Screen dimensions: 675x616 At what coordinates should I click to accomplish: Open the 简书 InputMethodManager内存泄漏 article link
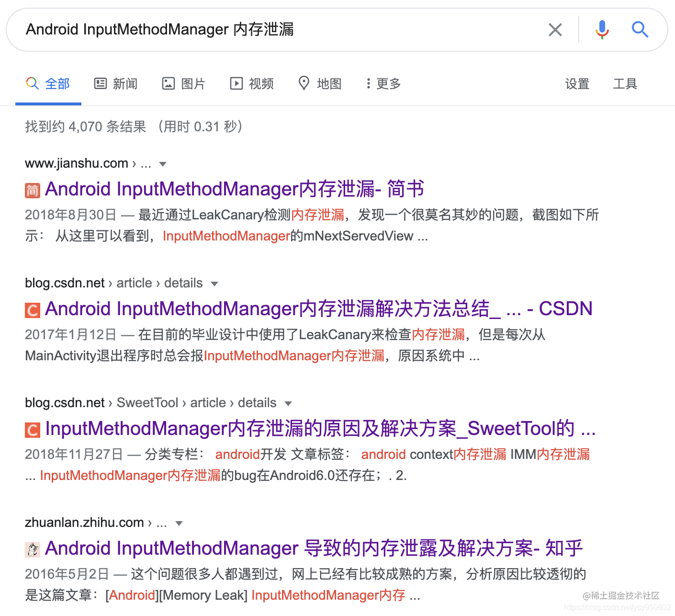234,189
